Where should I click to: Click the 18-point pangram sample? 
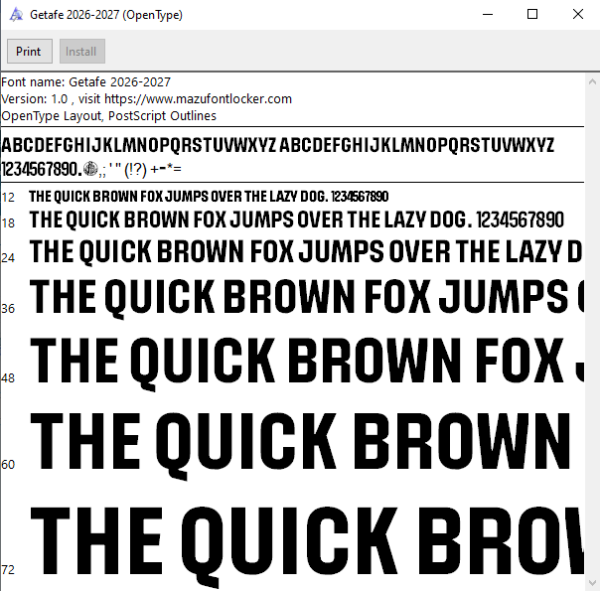tap(297, 220)
